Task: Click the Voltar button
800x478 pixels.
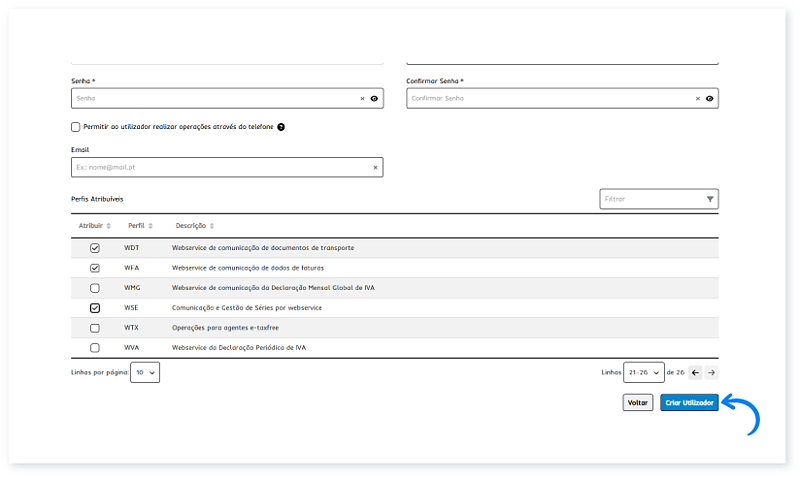Action: point(637,403)
